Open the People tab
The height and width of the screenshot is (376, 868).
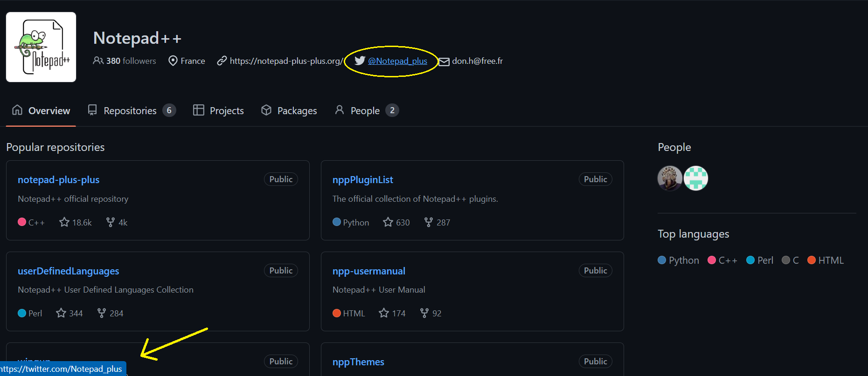tap(365, 110)
